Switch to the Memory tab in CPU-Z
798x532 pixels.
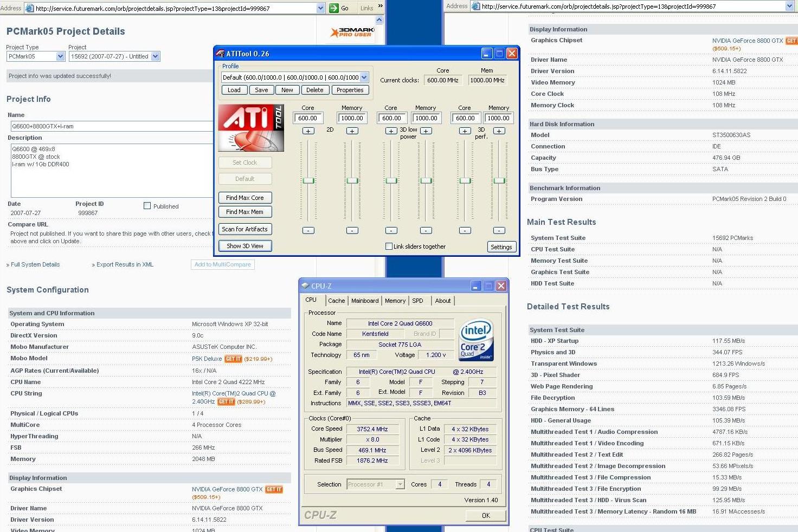pyautogui.click(x=395, y=301)
